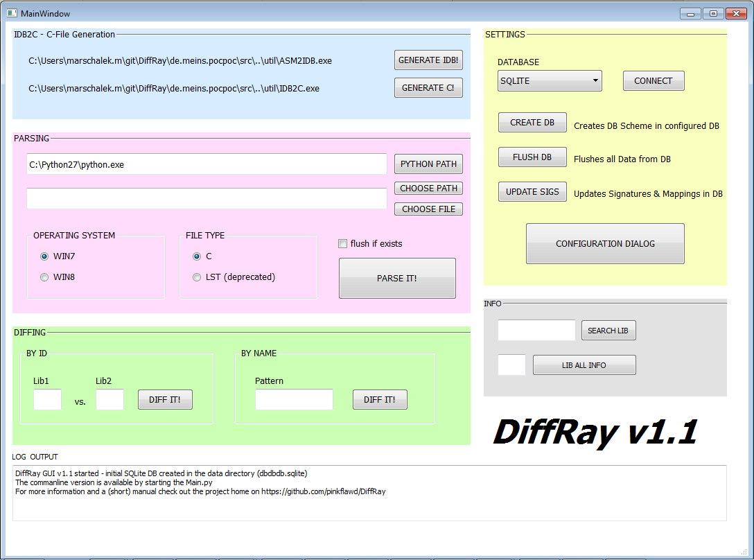Click the 'Creates DB Scheme in configured DB' text

(x=647, y=126)
